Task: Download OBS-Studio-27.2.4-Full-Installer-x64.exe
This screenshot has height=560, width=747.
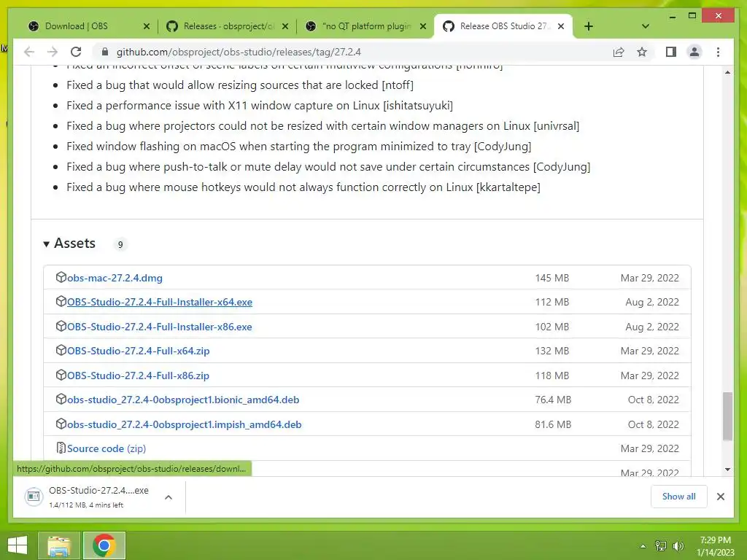Action: pyautogui.click(x=160, y=302)
